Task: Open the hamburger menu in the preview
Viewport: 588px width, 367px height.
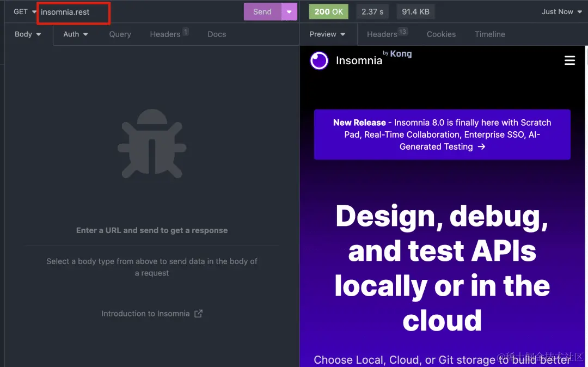Action: (569, 60)
